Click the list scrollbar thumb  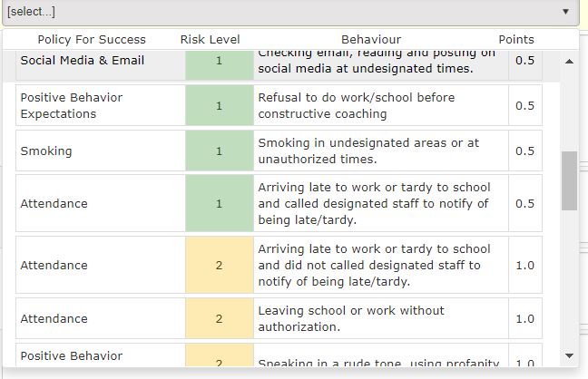point(569,180)
